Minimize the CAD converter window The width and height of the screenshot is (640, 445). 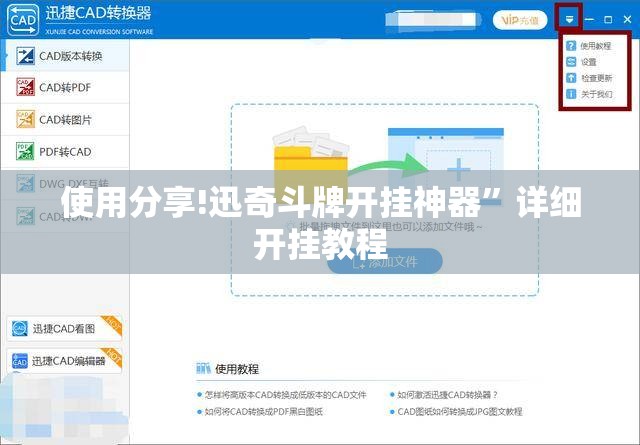point(589,19)
